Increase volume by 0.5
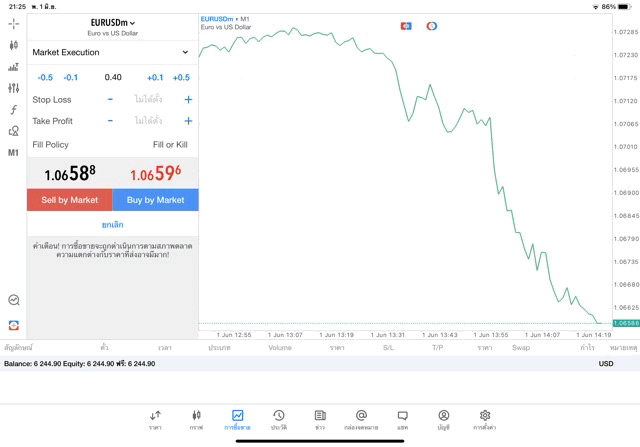The image size is (640, 447). [181, 78]
